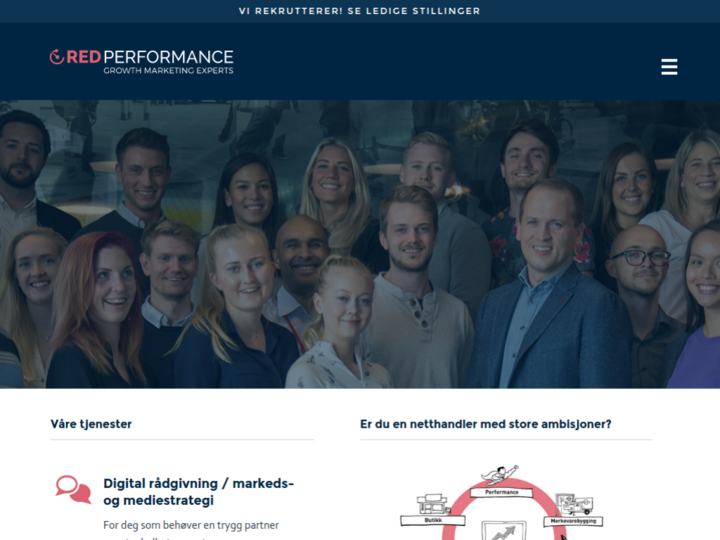The height and width of the screenshot is (540, 720).
Task: Click the team photo hero image
Action: pyautogui.click(x=360, y=244)
